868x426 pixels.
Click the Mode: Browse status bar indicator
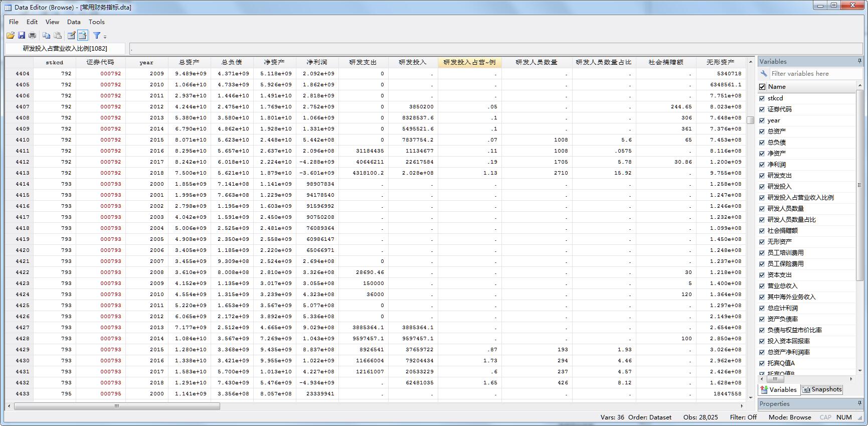[790, 417]
